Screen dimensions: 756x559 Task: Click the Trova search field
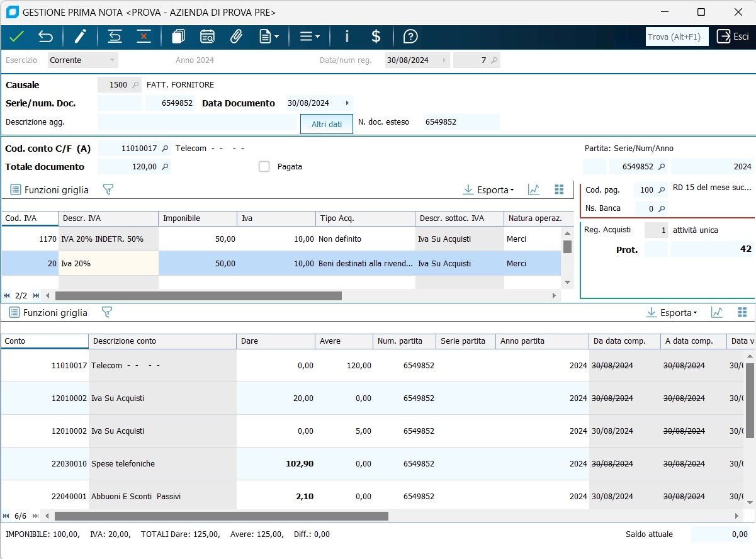(x=677, y=37)
